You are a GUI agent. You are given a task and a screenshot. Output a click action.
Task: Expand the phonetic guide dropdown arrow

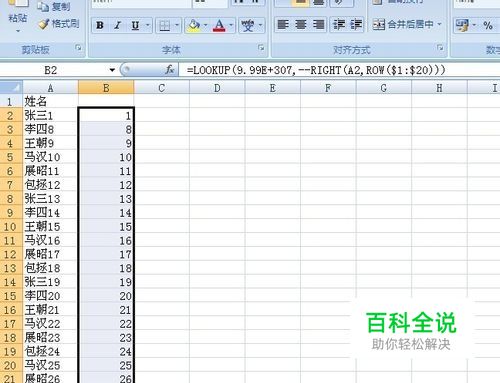(260, 25)
